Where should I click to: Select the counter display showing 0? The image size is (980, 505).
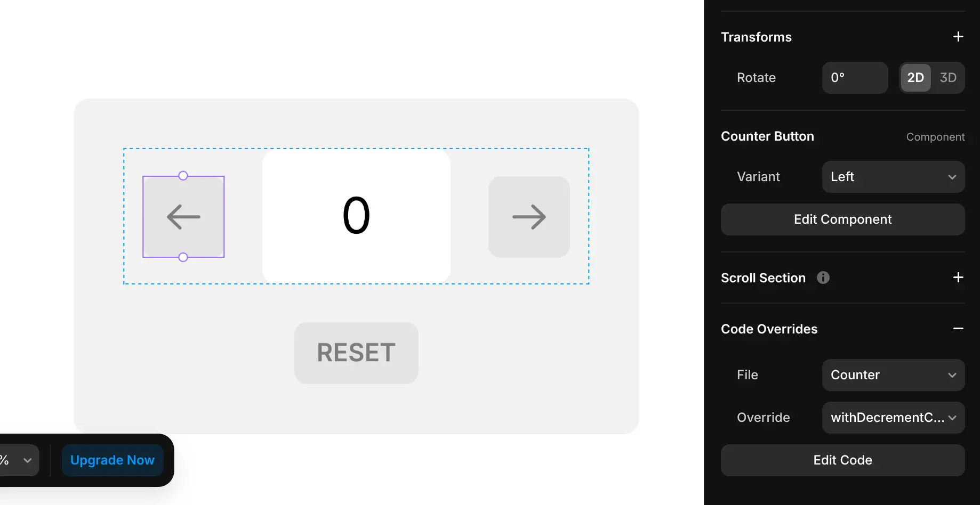click(x=356, y=216)
